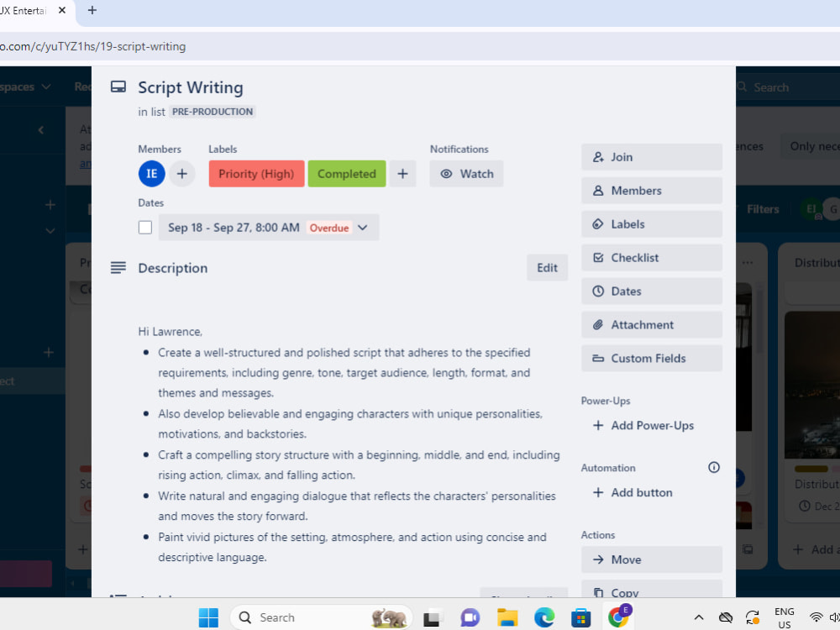840x630 pixels.
Task: Edit the card description
Action: (547, 267)
